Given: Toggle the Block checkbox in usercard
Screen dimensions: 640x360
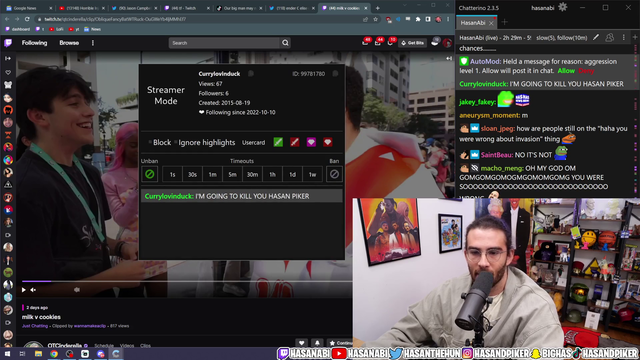Looking at the screenshot, I should [x=150, y=142].
